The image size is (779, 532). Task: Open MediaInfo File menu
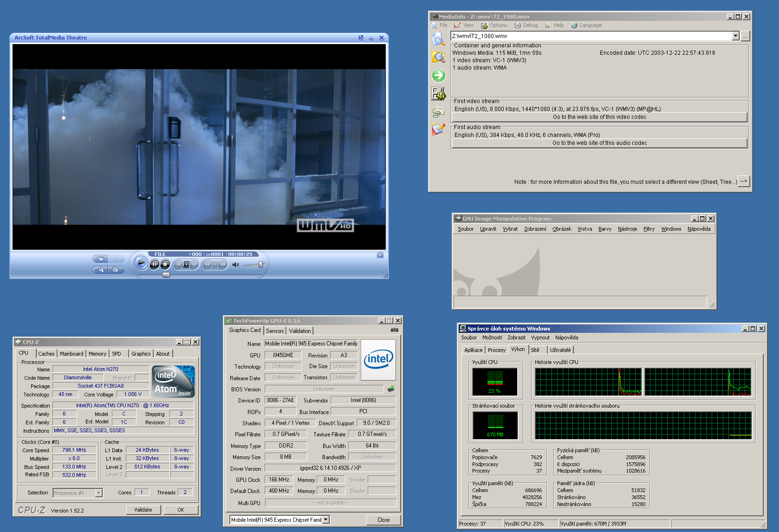coord(439,26)
